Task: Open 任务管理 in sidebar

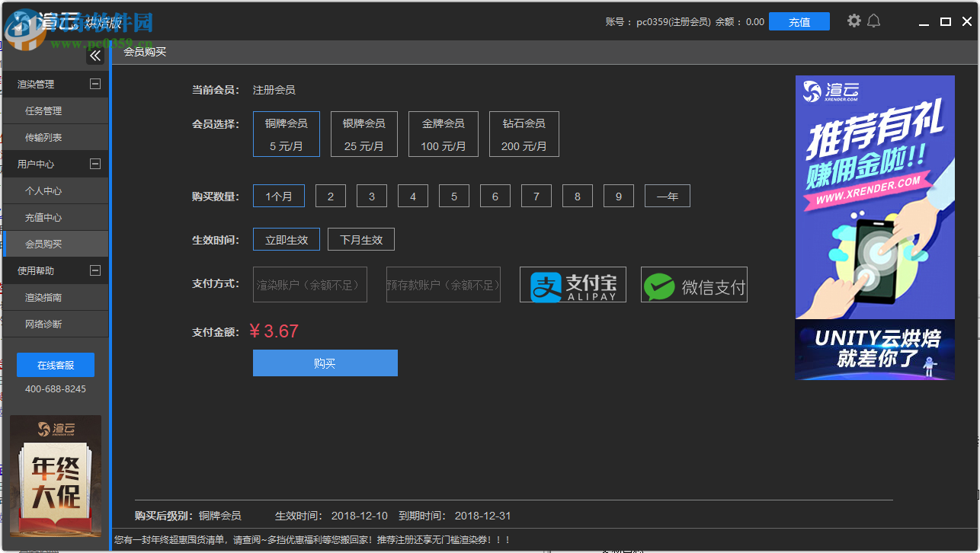Action: tap(55, 110)
